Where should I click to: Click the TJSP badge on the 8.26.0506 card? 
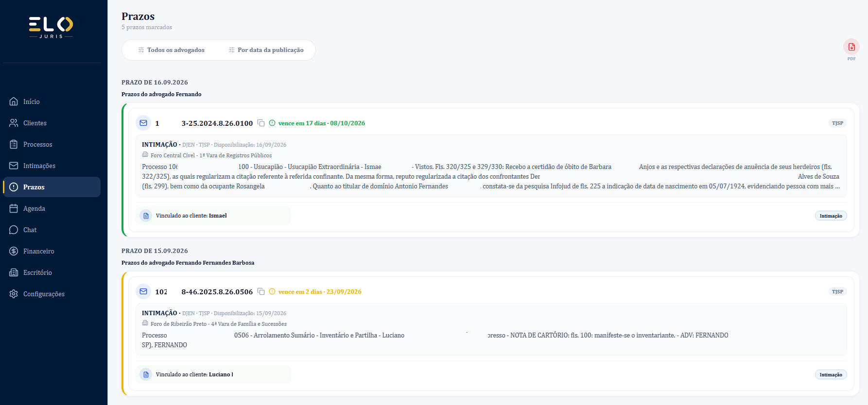tap(837, 292)
